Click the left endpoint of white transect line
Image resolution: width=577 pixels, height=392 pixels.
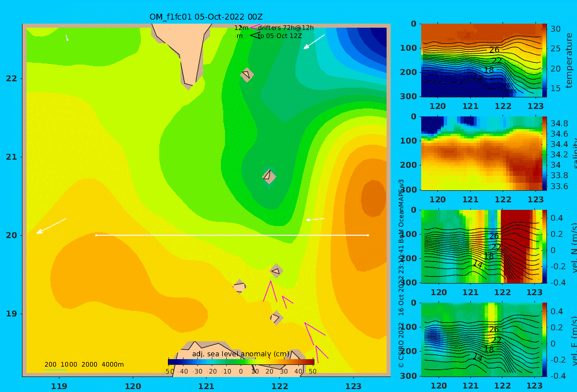coord(96,235)
